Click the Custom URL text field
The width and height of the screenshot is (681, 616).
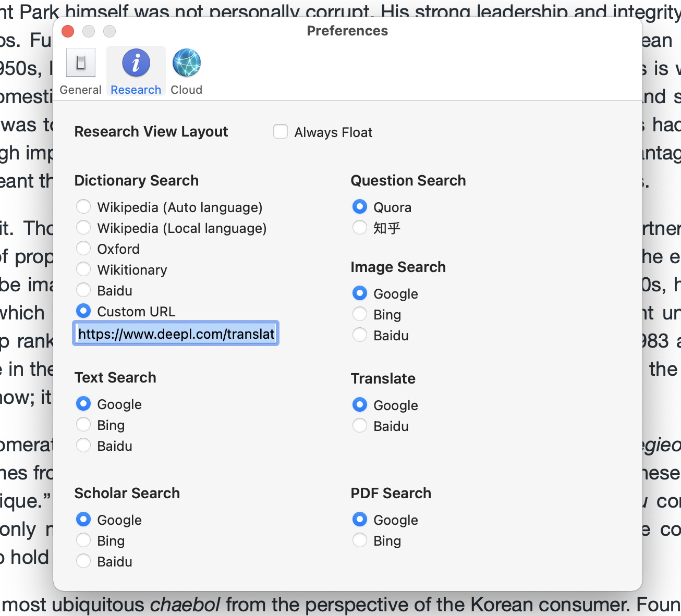click(176, 334)
